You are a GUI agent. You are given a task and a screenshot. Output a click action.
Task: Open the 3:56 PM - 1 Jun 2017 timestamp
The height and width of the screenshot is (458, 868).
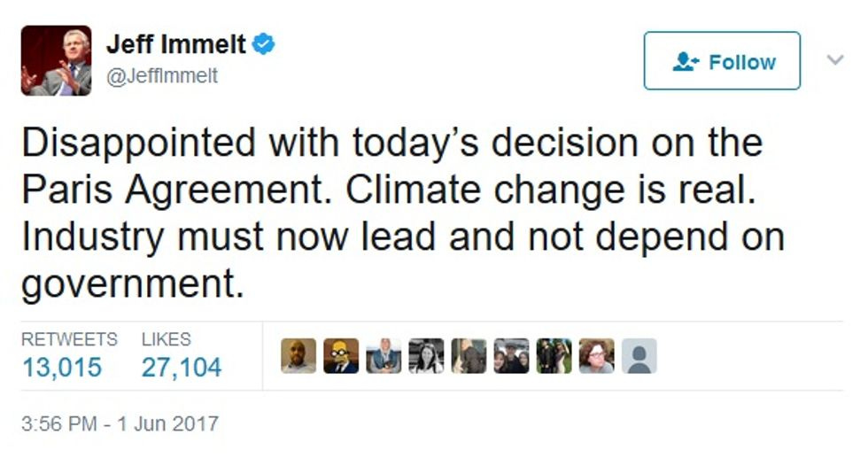[120, 423]
